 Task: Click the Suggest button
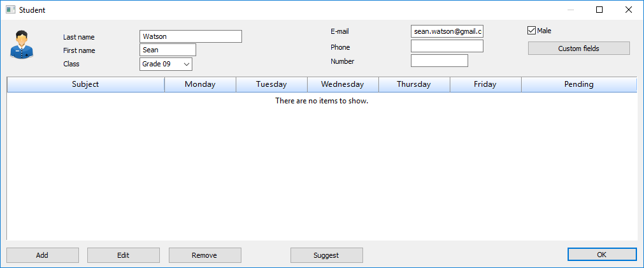tap(327, 255)
